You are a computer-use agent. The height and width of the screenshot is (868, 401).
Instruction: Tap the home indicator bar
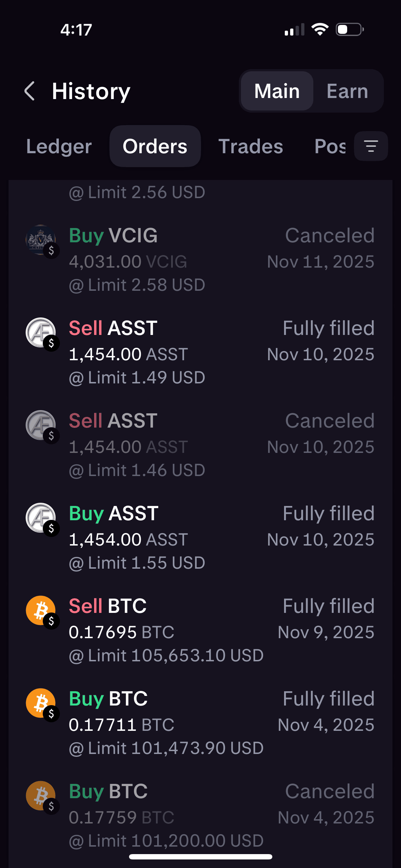point(200,857)
